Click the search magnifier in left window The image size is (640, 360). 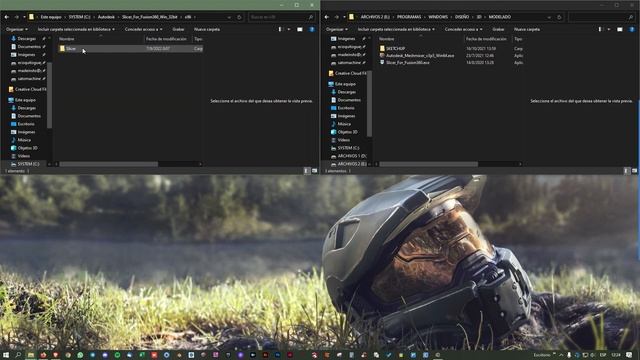point(311,17)
